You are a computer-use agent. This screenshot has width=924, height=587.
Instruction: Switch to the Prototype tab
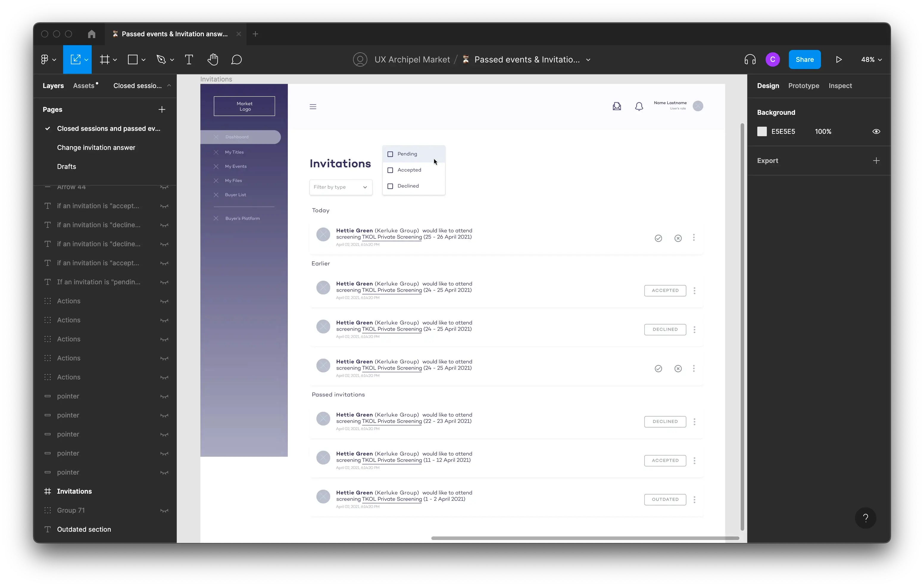[x=803, y=86]
